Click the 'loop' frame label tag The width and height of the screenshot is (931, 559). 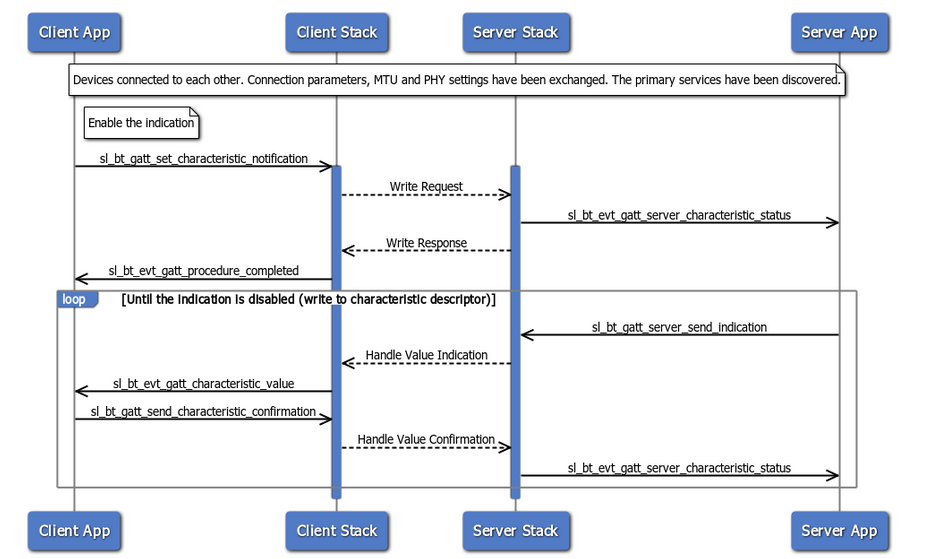point(75,299)
